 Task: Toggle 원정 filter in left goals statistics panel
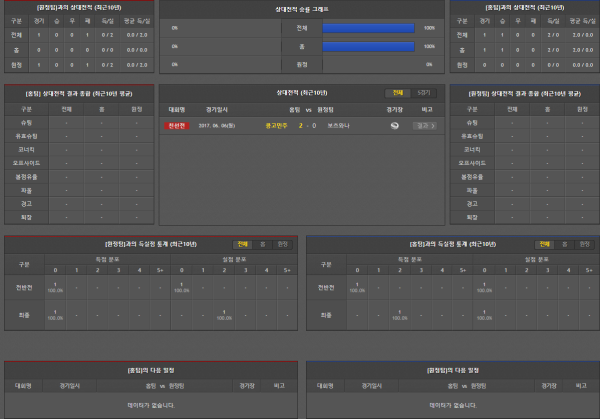282,243
